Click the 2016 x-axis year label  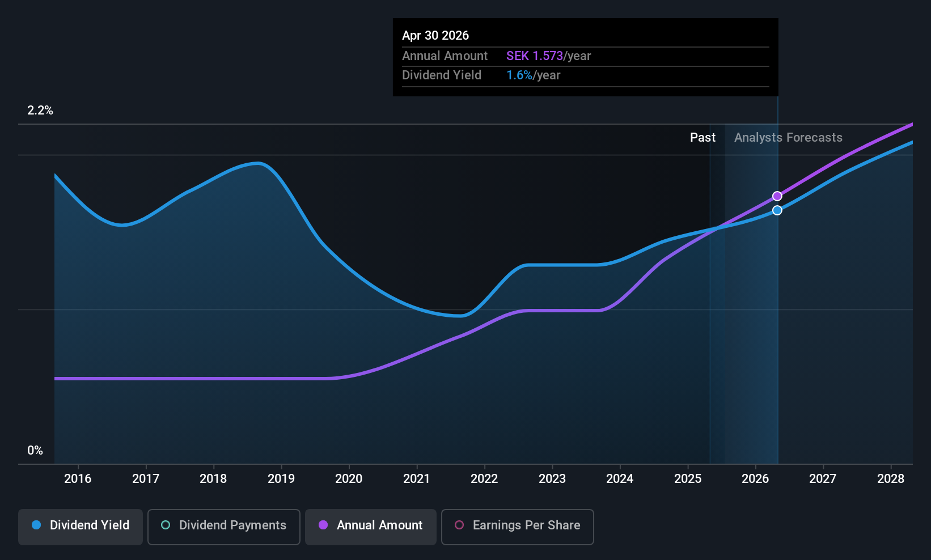pyautogui.click(x=78, y=478)
